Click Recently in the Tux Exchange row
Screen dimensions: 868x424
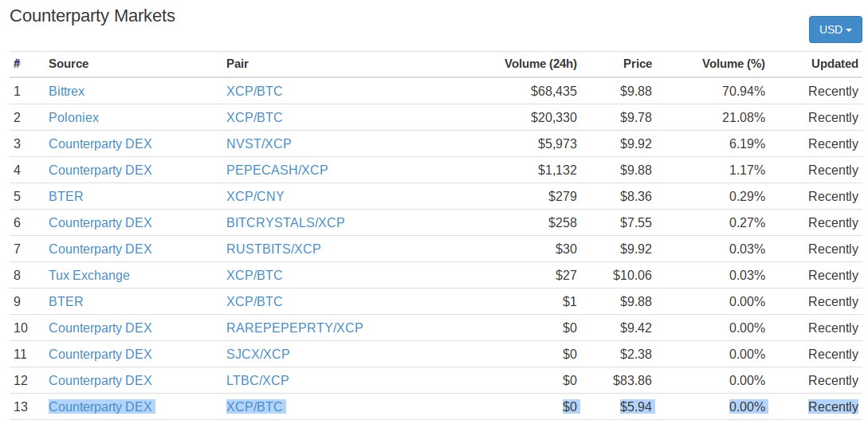tap(833, 275)
